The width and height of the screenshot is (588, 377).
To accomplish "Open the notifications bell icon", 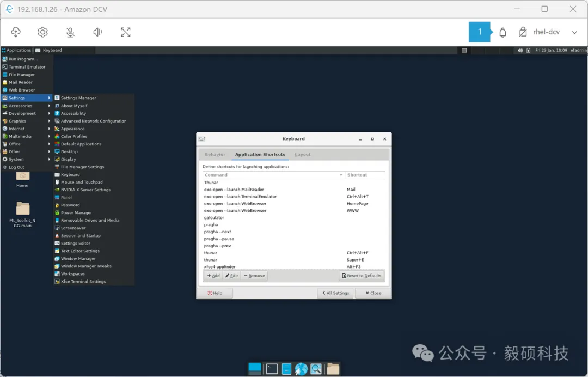I will click(503, 32).
